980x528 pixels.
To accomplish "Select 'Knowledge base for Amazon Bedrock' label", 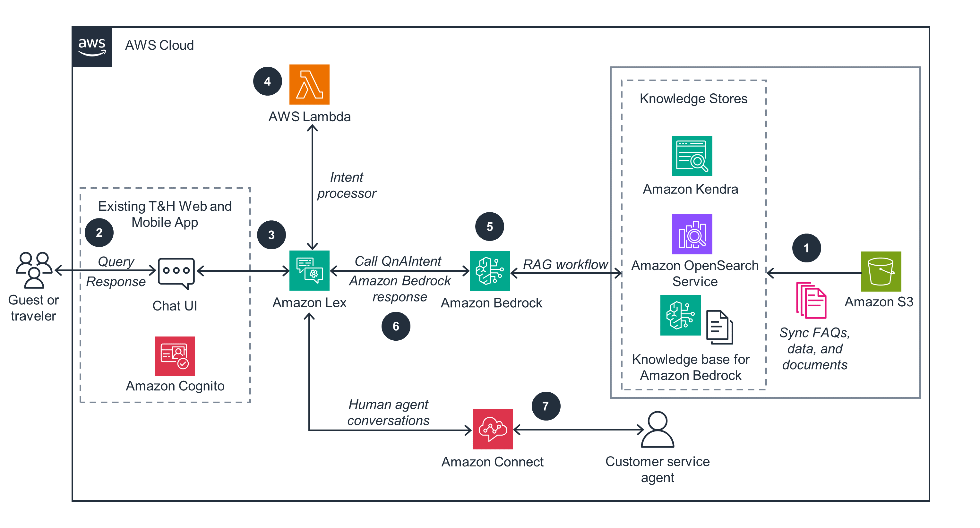I will click(x=691, y=367).
